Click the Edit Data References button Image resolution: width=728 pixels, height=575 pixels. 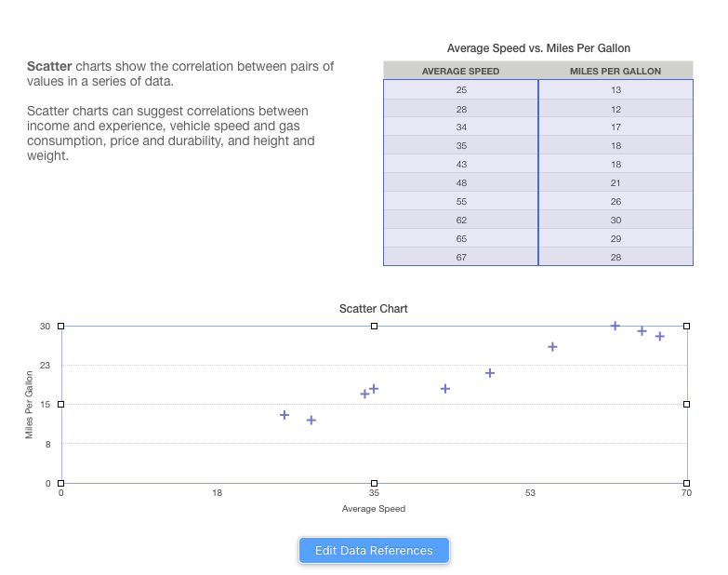pyautogui.click(x=374, y=551)
